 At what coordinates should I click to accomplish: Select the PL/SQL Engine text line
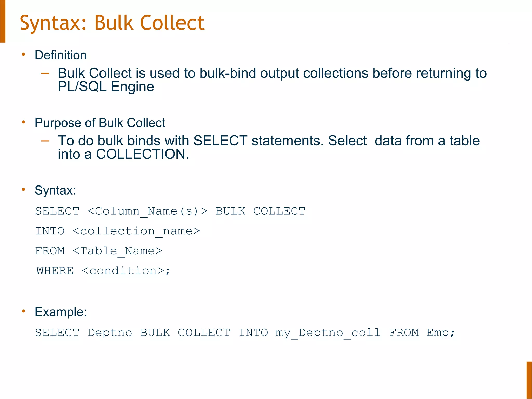pyautogui.click(x=106, y=87)
